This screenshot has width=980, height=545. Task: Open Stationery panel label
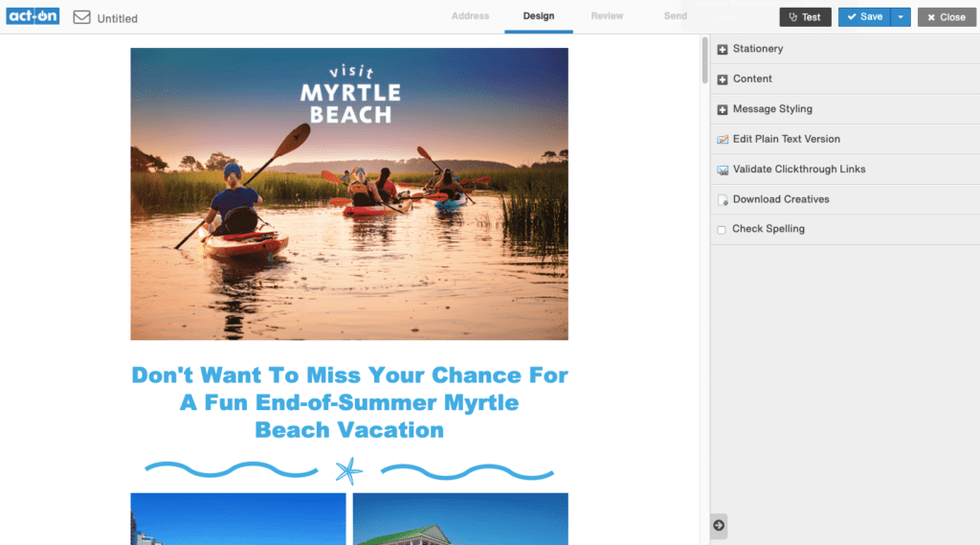coord(758,49)
